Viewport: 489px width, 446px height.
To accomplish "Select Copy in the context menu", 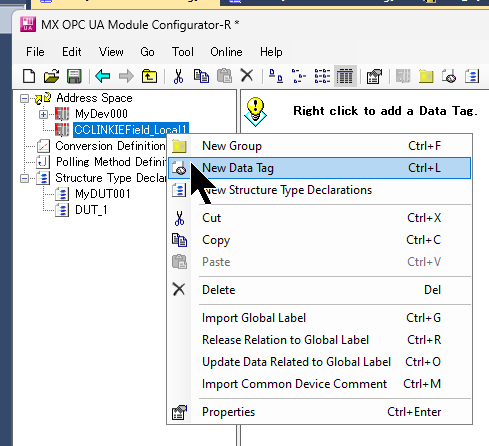I will 319,240.
